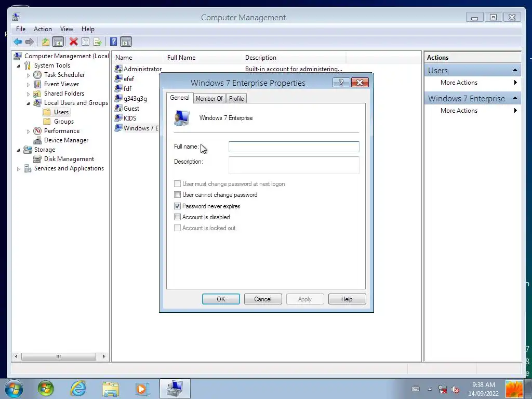Click the Performance icon in tree
This screenshot has height=399, width=532.
pyautogui.click(x=37, y=130)
